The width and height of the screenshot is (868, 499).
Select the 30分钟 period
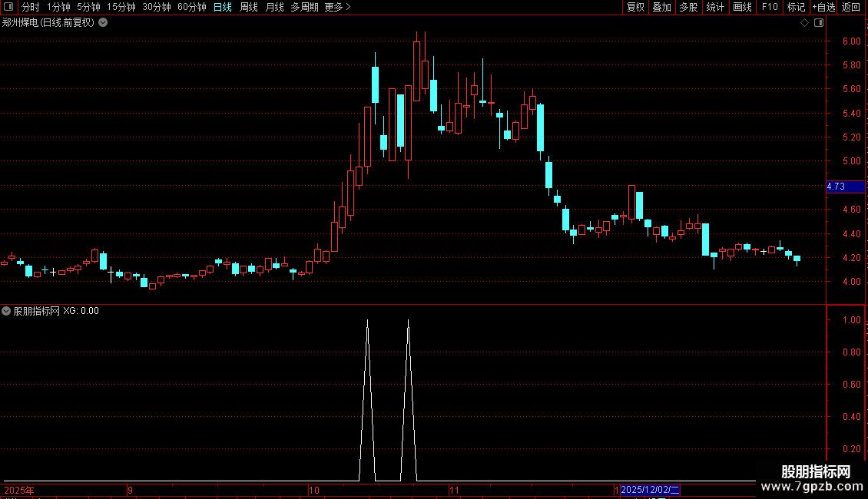[x=157, y=7]
